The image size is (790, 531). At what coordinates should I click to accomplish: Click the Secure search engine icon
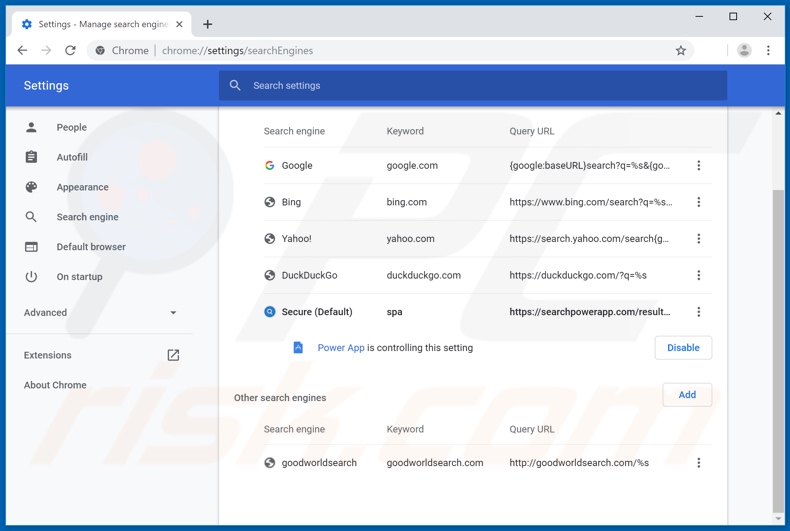270,312
